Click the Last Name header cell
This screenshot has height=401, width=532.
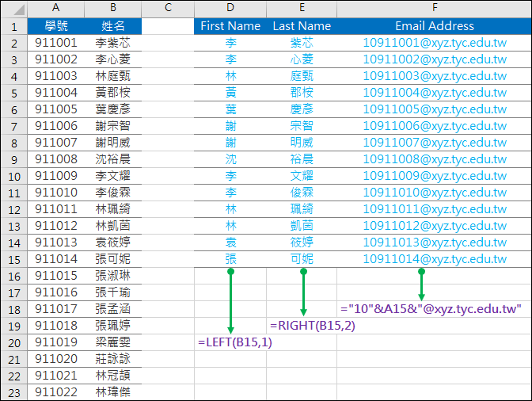click(302, 26)
